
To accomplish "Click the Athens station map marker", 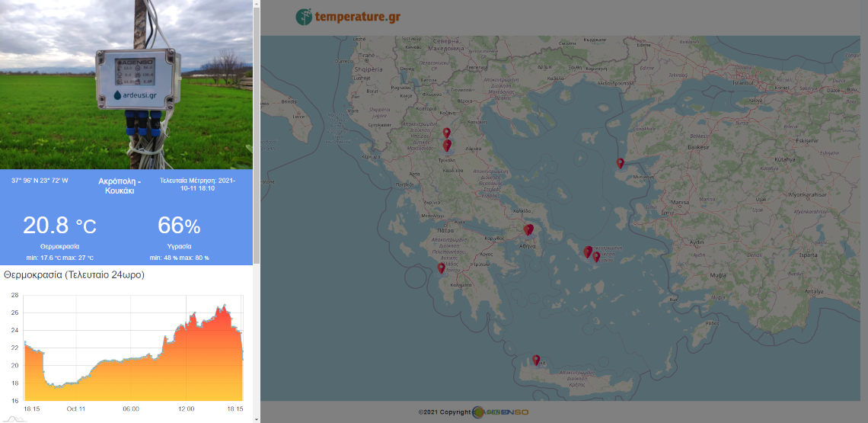I will tap(528, 229).
